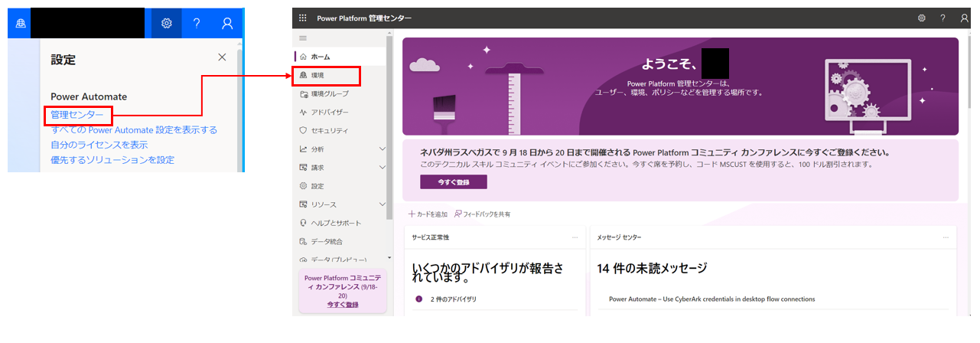Image resolution: width=980 pixels, height=343 pixels.
Task: Open データ統合 in the navigation
Action: [x=340, y=241]
